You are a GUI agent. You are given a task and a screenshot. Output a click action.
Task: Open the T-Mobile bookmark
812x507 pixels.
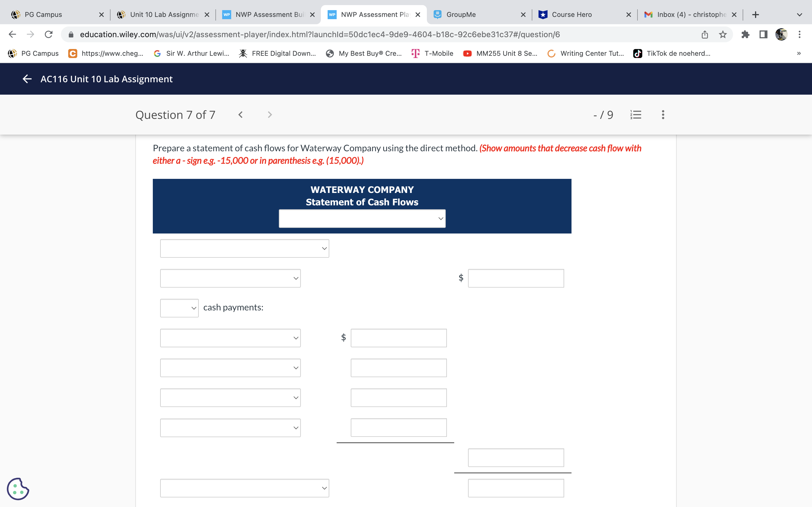click(x=433, y=54)
